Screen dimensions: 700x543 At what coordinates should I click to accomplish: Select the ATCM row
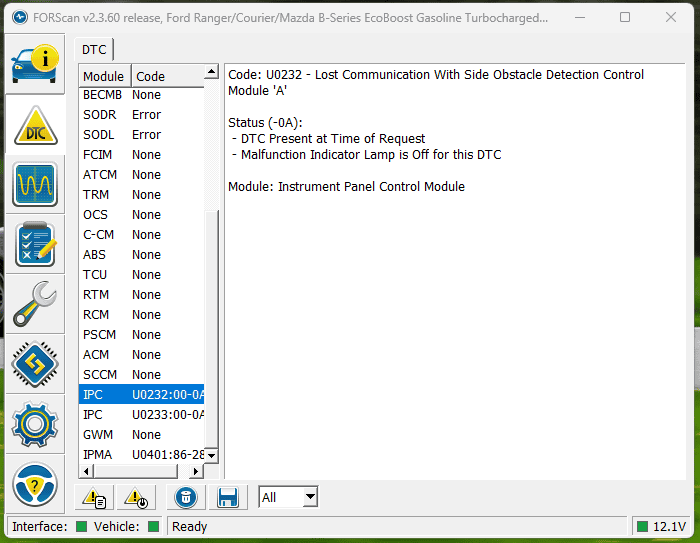[142, 175]
